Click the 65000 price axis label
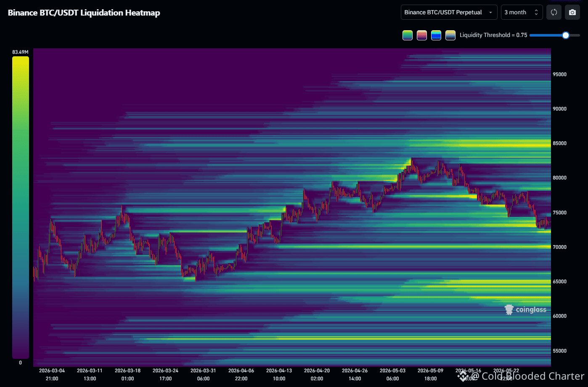 click(560, 282)
